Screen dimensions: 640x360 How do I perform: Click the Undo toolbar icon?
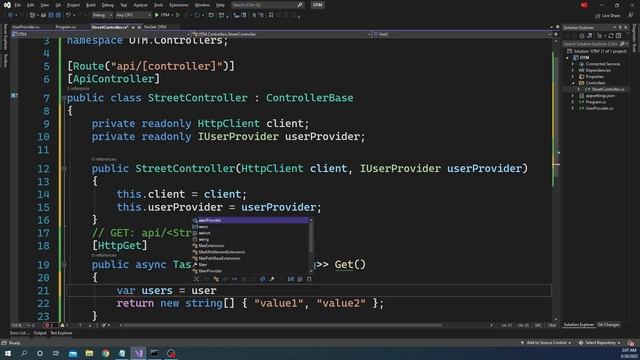pos(68,15)
